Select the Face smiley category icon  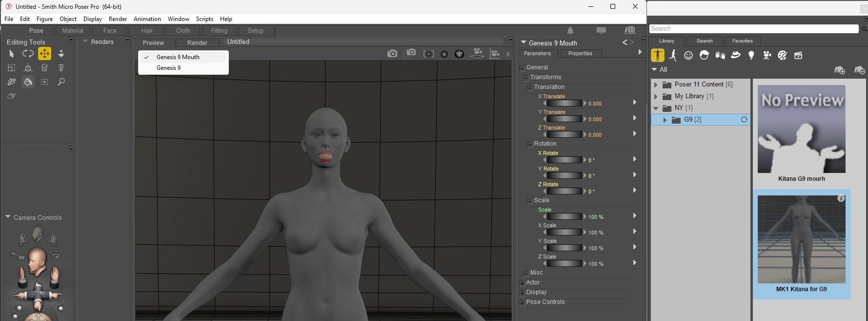[688, 56]
